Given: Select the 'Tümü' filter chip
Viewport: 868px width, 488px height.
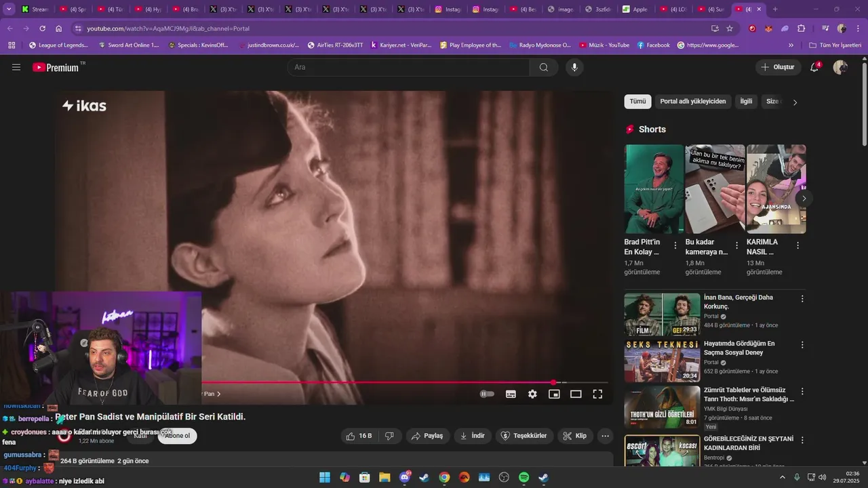Looking at the screenshot, I should tap(637, 102).
